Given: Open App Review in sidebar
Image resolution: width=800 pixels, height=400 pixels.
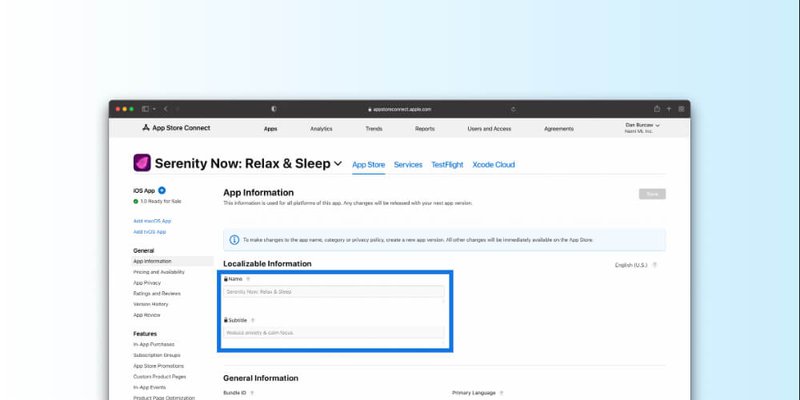Looking at the screenshot, I should point(146,315).
